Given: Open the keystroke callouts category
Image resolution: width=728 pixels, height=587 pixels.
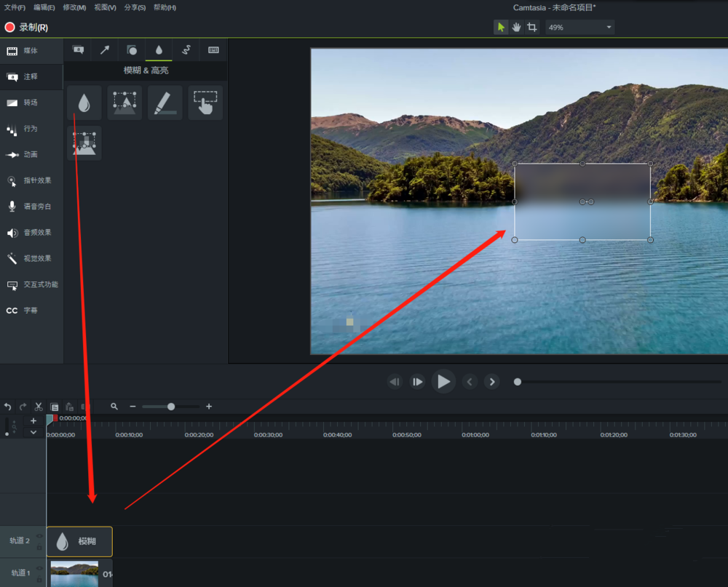Looking at the screenshot, I should click(x=213, y=49).
